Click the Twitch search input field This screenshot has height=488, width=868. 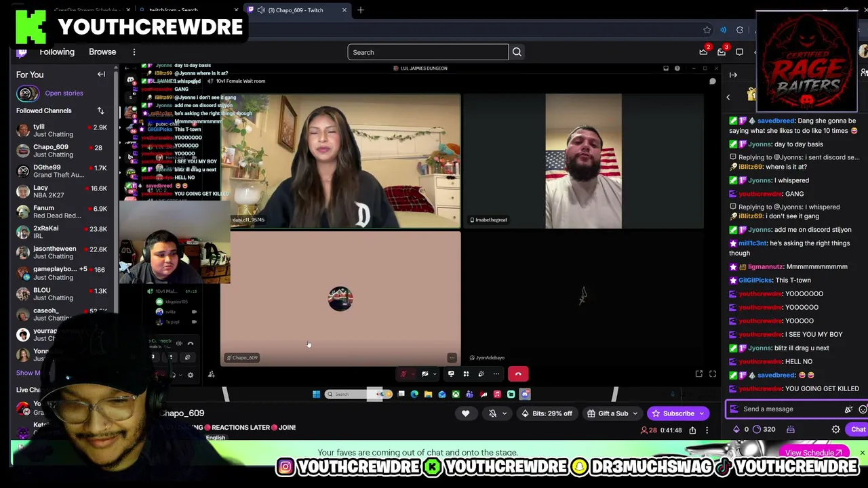(428, 52)
